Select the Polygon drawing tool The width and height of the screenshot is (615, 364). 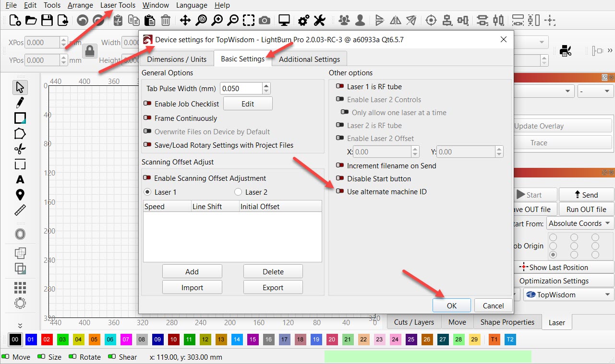pyautogui.click(x=20, y=133)
